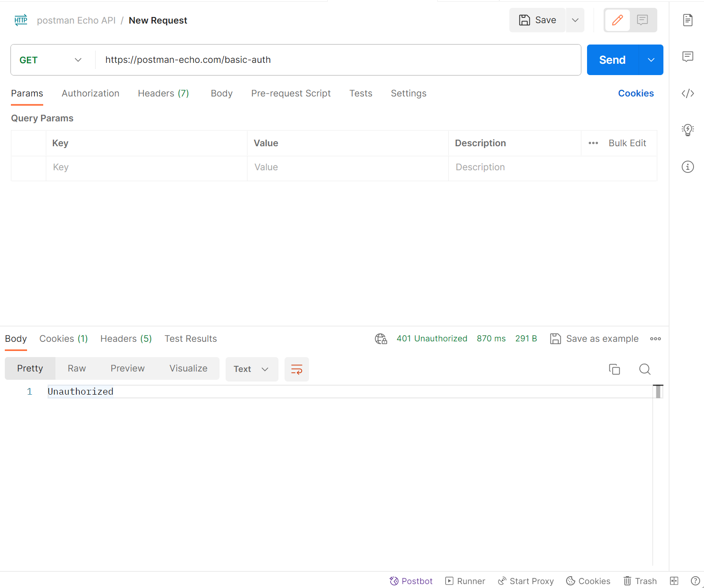Click the Save button
This screenshot has height=588, width=704.
[537, 20]
